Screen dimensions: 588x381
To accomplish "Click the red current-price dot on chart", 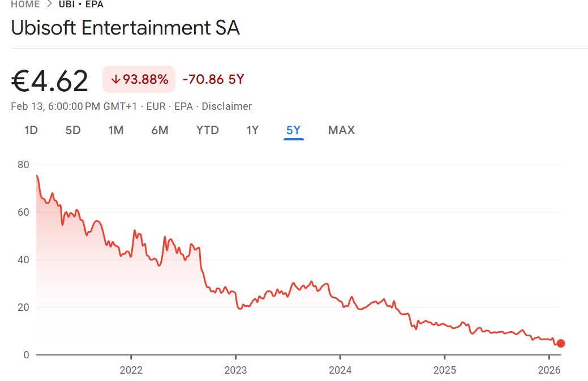I will [560, 343].
